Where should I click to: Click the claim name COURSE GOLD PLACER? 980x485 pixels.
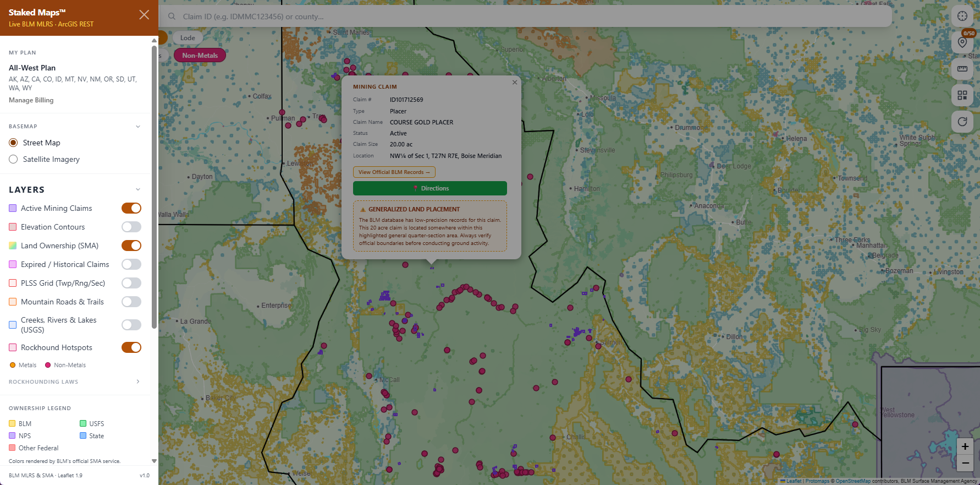coord(422,122)
